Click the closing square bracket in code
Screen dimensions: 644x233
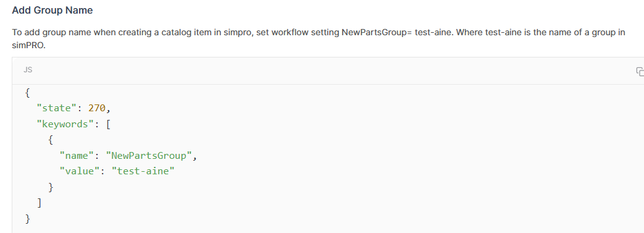coord(39,203)
